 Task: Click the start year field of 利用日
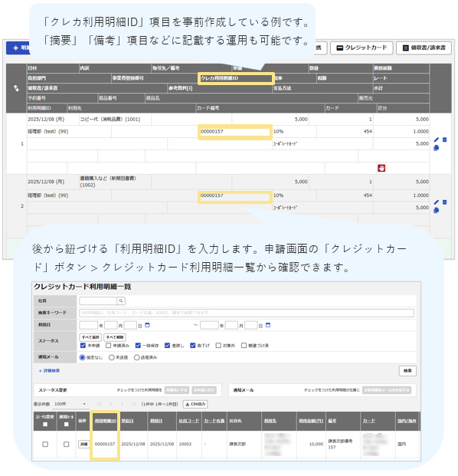[89, 325]
